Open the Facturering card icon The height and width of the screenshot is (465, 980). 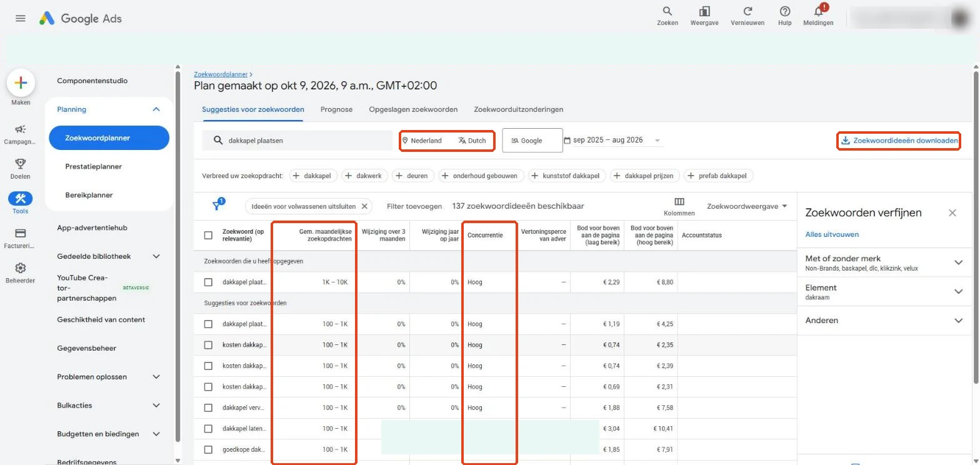[21, 233]
